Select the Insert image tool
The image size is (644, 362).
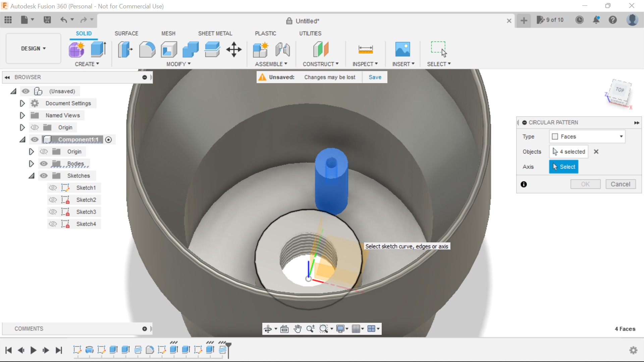(402, 50)
